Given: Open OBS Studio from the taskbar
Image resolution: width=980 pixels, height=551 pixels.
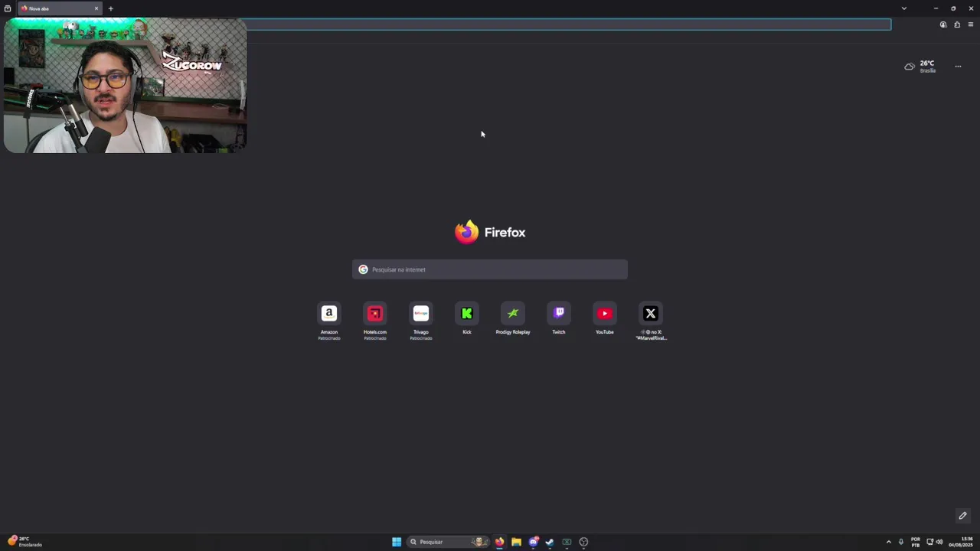Looking at the screenshot, I should (x=583, y=542).
